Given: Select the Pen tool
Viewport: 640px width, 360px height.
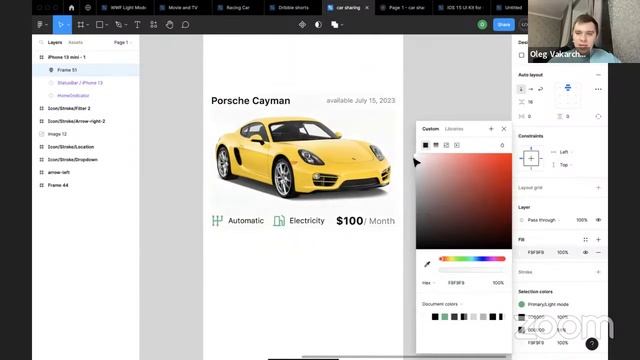Looking at the screenshot, I should click(118, 25).
